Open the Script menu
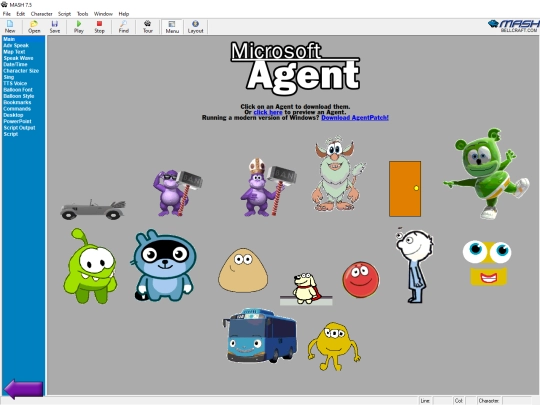540x405 pixels. coord(64,14)
